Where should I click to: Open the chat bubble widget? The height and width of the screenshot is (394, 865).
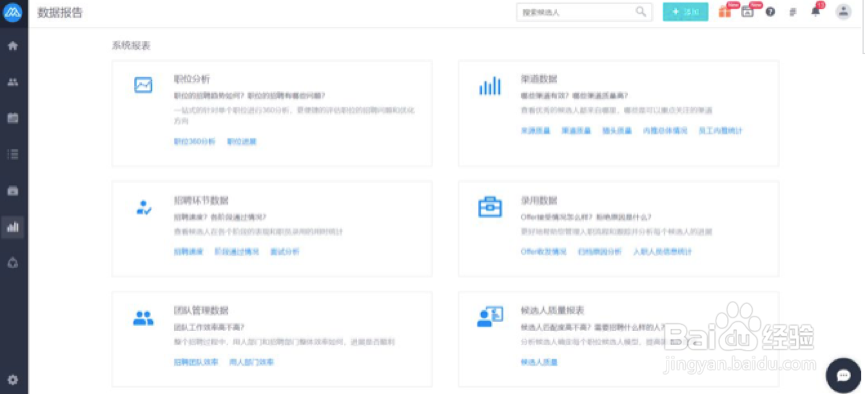pos(843,376)
